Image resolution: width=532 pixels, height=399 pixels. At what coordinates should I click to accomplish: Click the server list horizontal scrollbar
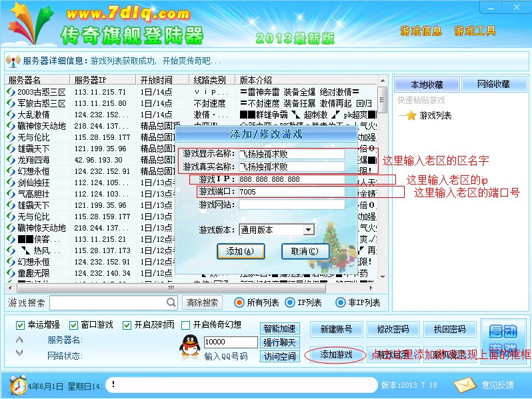click(x=193, y=289)
